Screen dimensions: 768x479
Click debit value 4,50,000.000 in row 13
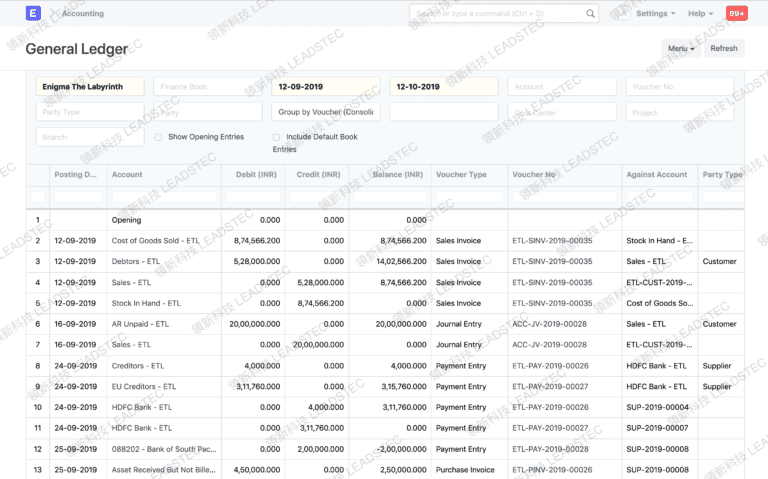pos(257,470)
